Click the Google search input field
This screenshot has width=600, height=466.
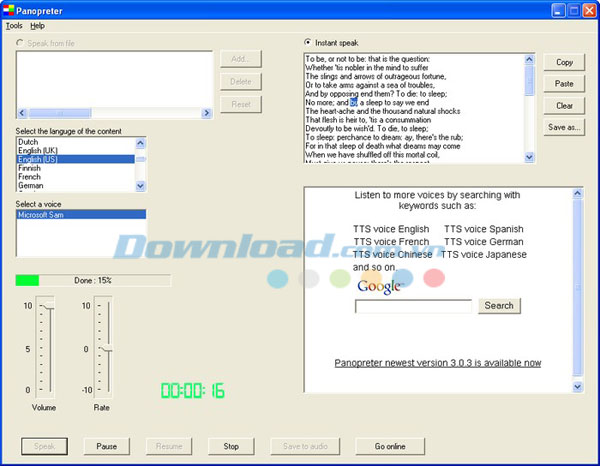(413, 306)
